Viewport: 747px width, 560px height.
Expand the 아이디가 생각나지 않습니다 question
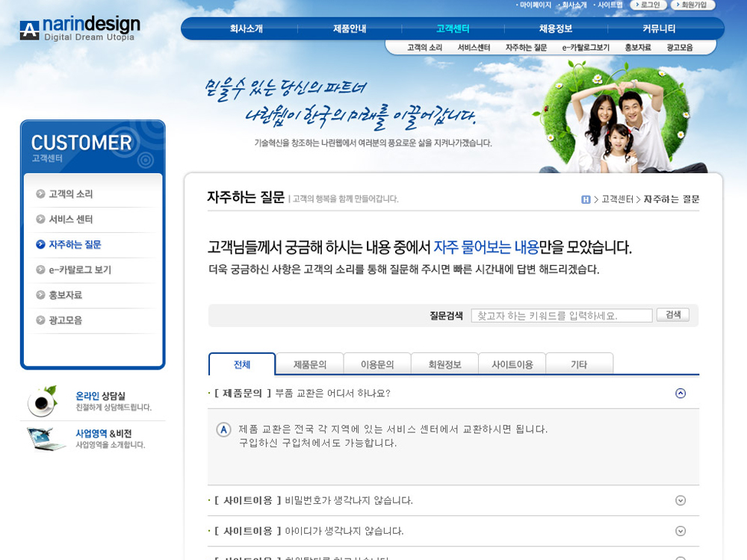(x=680, y=531)
